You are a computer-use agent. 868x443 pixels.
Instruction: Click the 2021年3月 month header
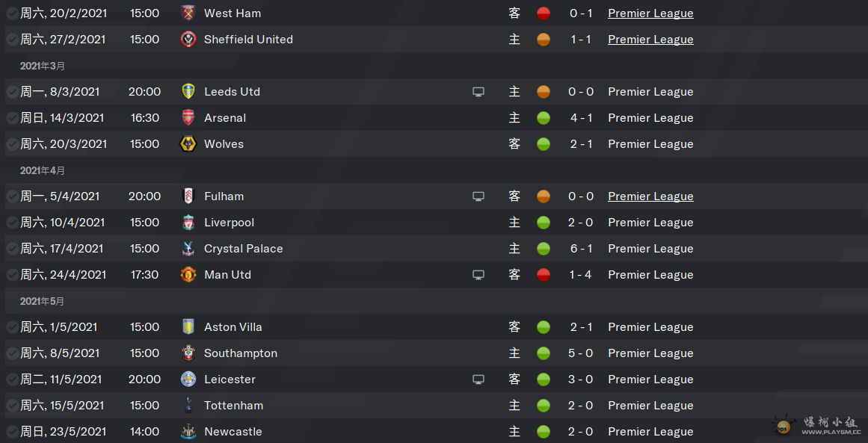click(43, 66)
